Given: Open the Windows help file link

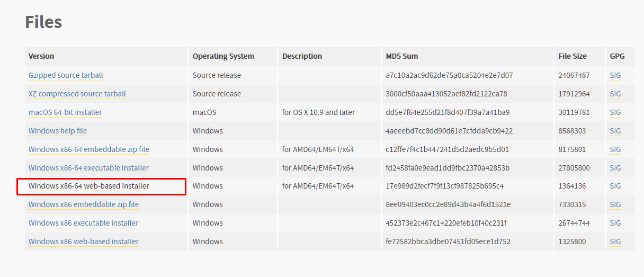Looking at the screenshot, I should coord(58,131).
